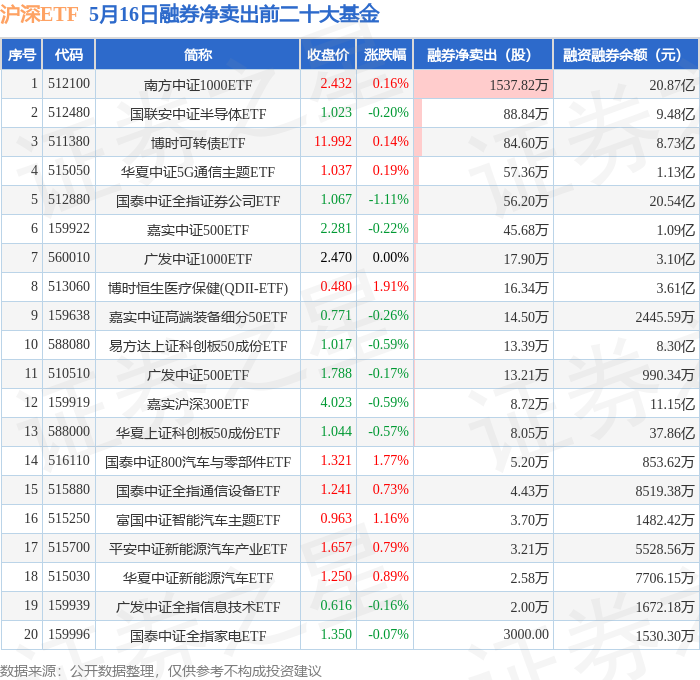This screenshot has height=680, width=700.
Task: Click code 515050
Action: (69, 171)
